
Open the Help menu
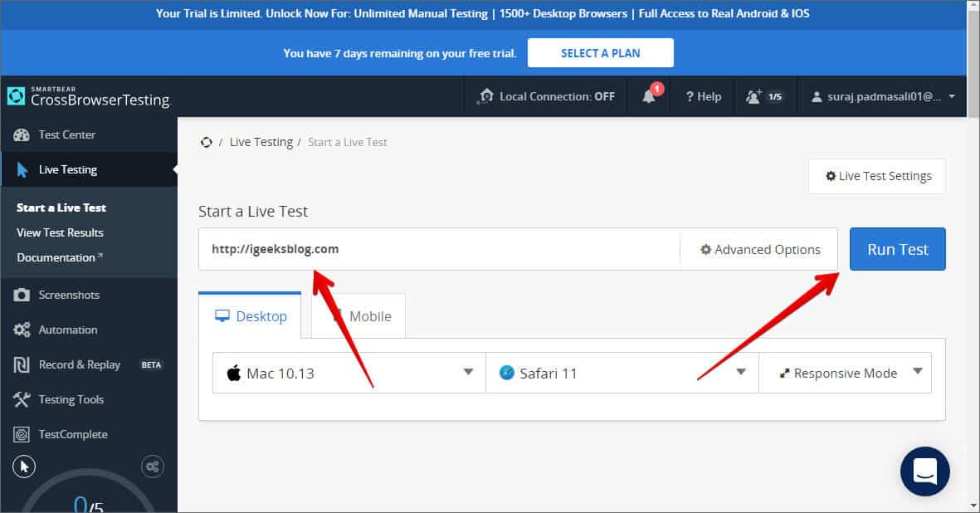coord(703,97)
